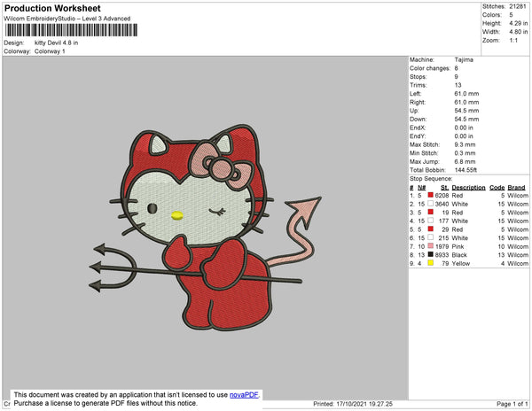Click the red swatch for stop 5

[x=431, y=229]
